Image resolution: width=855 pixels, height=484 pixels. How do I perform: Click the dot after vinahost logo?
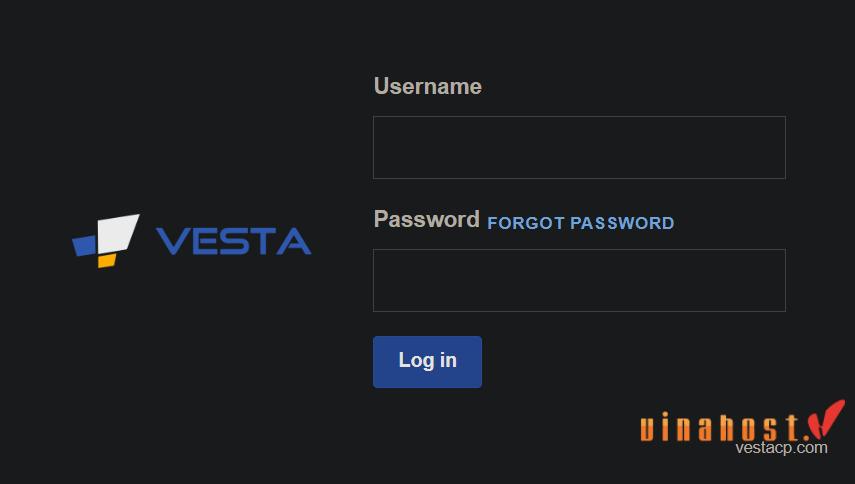(804, 437)
